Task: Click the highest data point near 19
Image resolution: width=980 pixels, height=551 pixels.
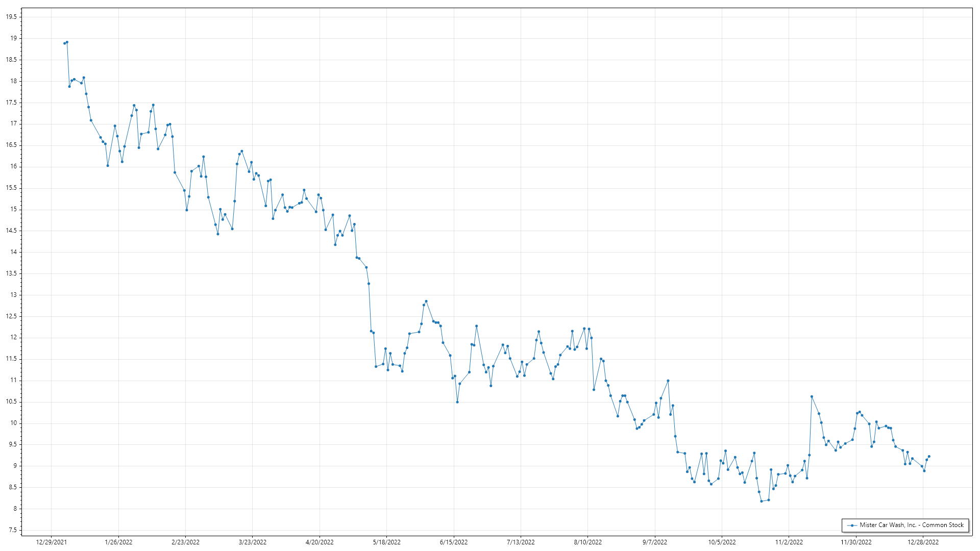Action: pyautogui.click(x=67, y=42)
